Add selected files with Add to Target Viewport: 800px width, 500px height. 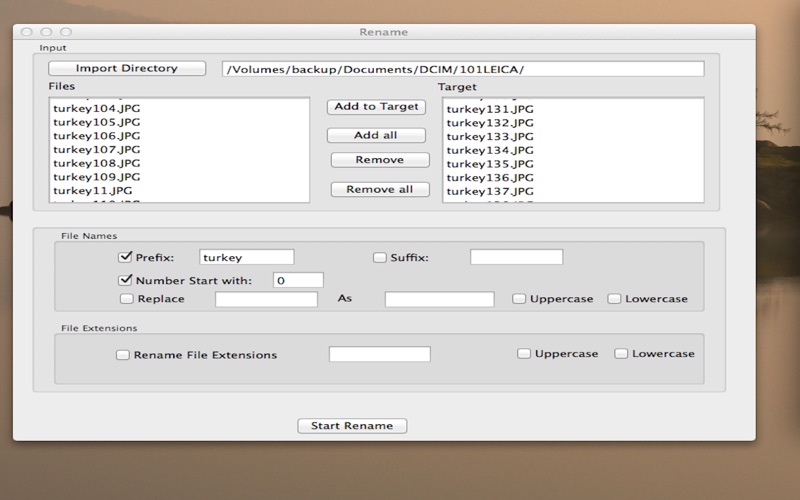[x=377, y=107]
